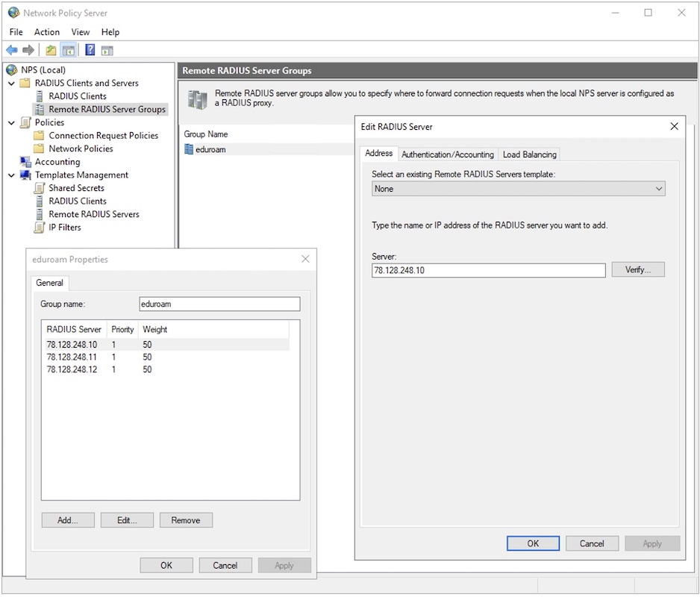700x597 pixels.
Task: Click Cancel in Edit RADIUS Server dialog
Action: coord(592,543)
